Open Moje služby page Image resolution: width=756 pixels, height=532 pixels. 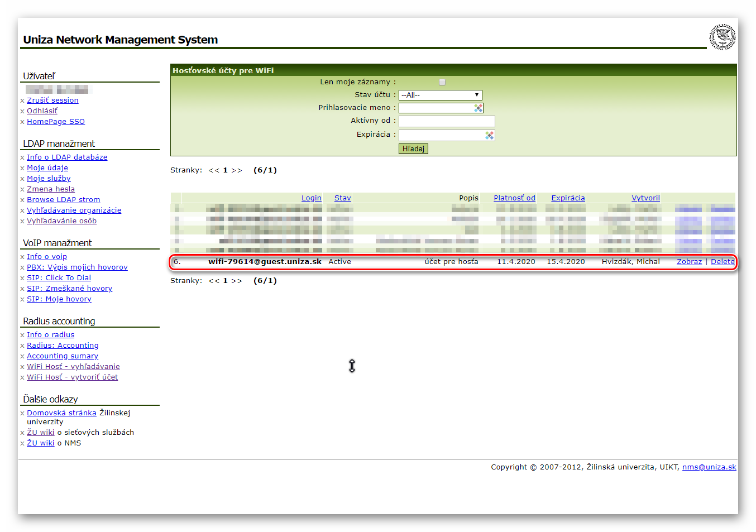[x=49, y=179]
